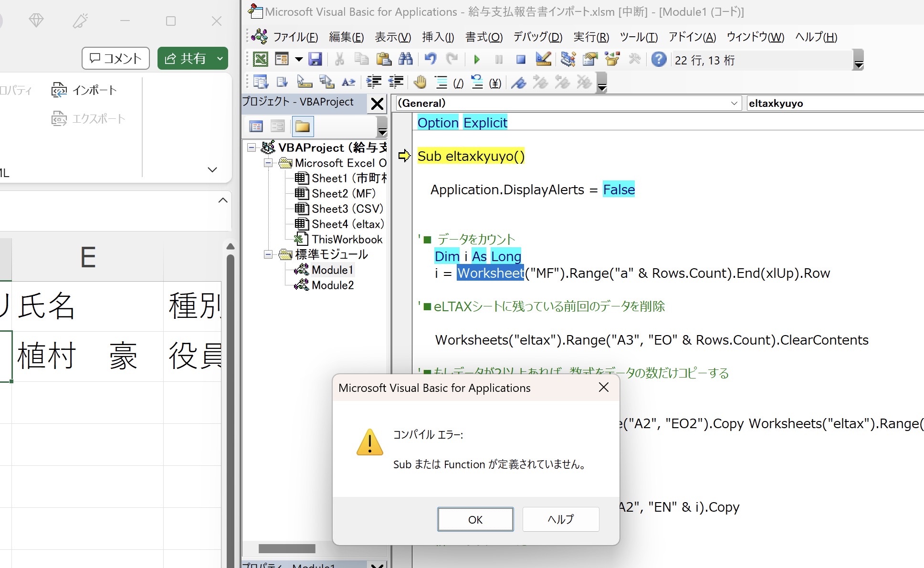Open Properties Window toolbar icon

tap(590, 59)
